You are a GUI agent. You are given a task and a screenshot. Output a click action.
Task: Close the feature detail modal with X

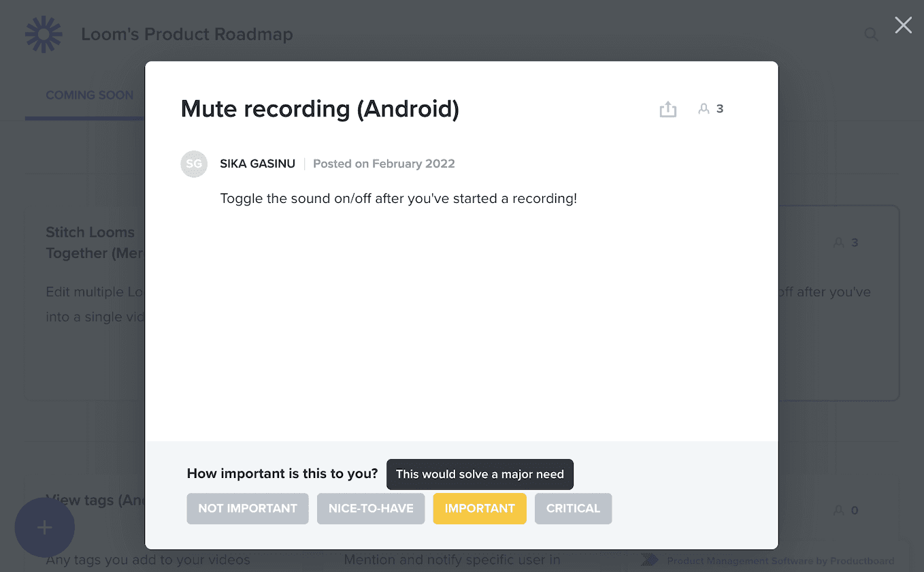[x=903, y=26]
